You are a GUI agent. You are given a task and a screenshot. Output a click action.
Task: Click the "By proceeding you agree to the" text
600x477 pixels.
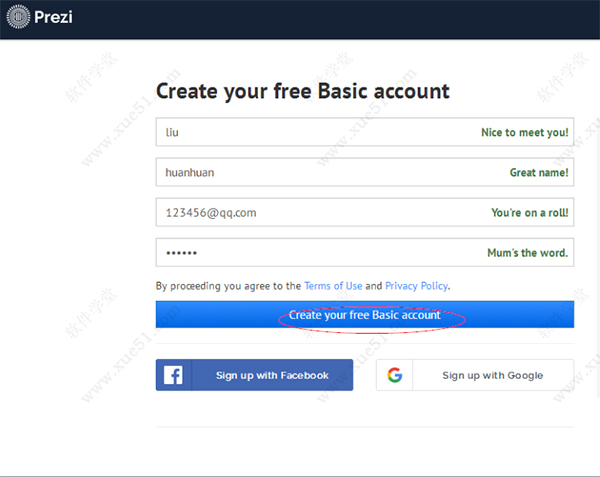click(228, 286)
